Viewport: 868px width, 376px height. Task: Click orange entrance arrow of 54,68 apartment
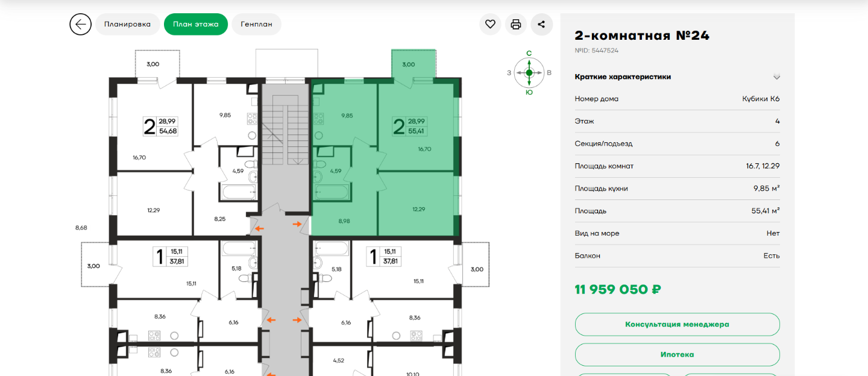click(x=259, y=228)
